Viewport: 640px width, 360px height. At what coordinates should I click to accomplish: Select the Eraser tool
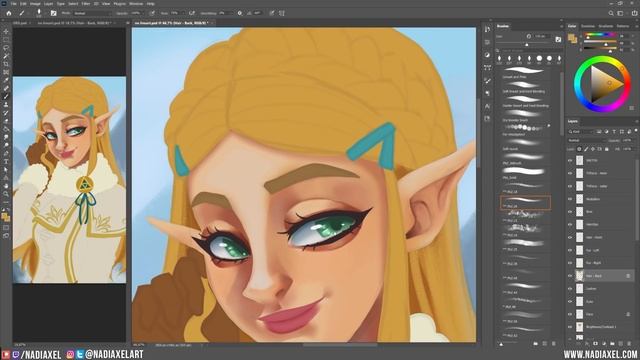click(x=6, y=121)
